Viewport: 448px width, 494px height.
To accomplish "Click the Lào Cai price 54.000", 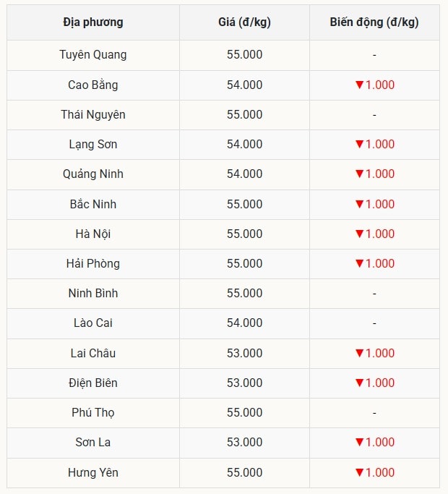I will (245, 323).
